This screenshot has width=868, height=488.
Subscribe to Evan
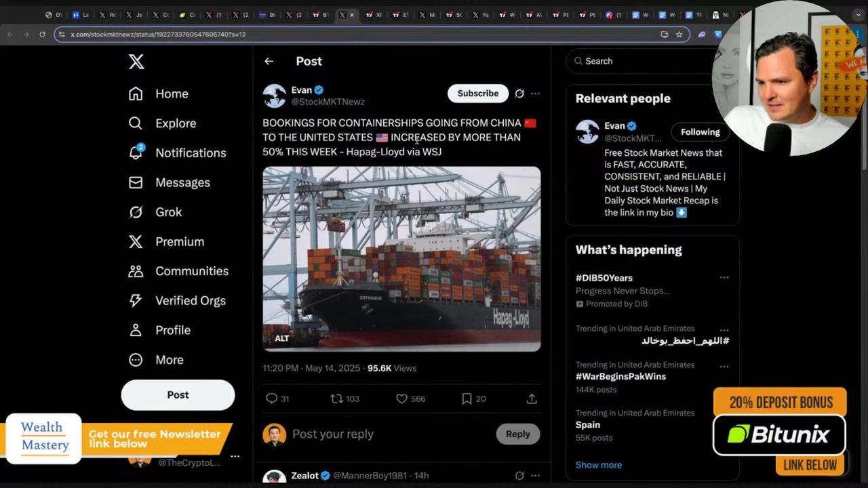tap(477, 94)
